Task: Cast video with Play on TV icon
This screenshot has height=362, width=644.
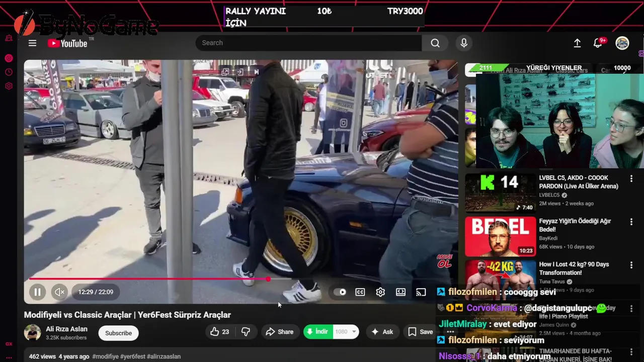Action: point(421,292)
